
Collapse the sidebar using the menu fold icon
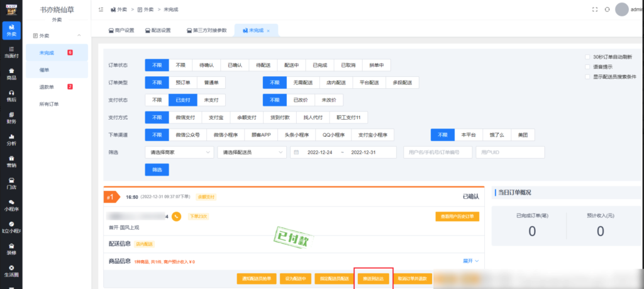(101, 9)
